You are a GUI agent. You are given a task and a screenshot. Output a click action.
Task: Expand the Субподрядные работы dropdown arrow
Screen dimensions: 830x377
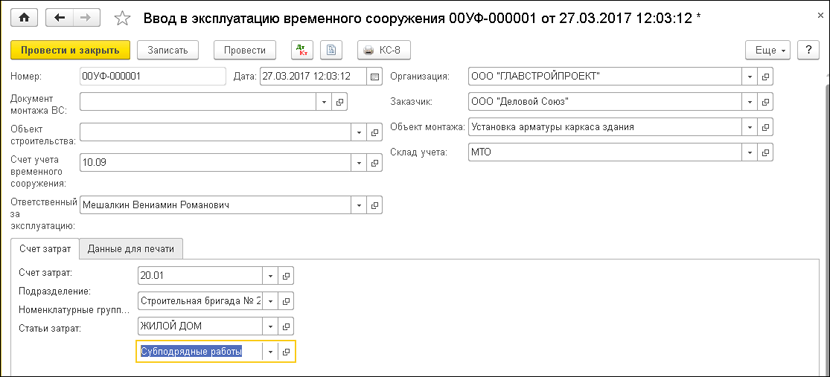click(270, 352)
